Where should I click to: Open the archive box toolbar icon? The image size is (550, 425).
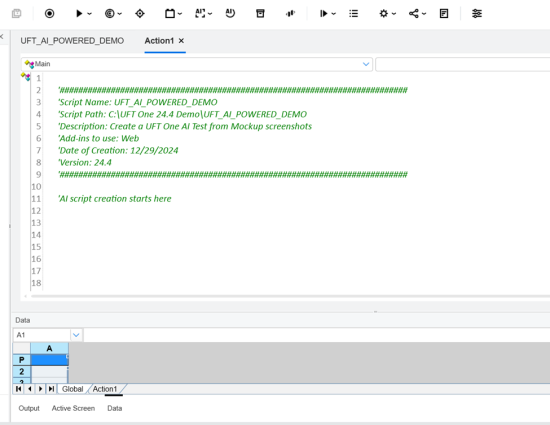point(260,14)
